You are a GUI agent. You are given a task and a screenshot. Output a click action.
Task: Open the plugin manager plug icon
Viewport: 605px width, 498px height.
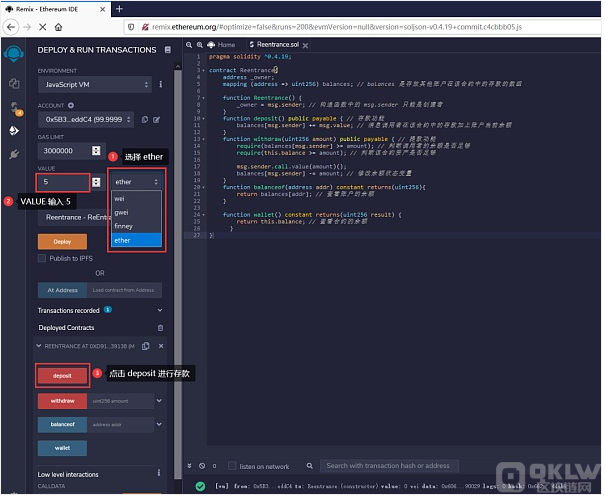14,154
